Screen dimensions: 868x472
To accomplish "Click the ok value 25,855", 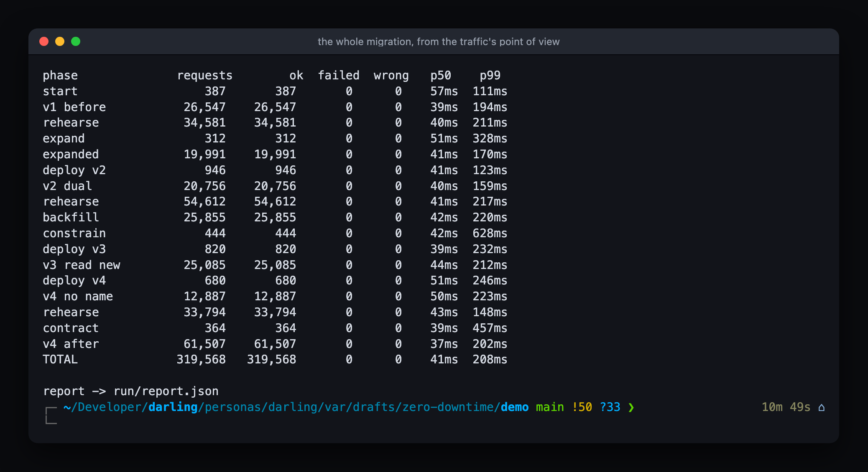I will tap(275, 218).
